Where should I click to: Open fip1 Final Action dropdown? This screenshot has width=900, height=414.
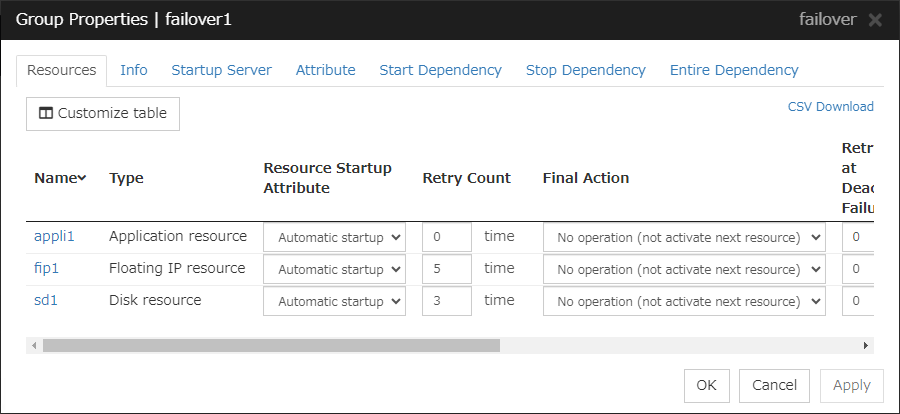684,269
